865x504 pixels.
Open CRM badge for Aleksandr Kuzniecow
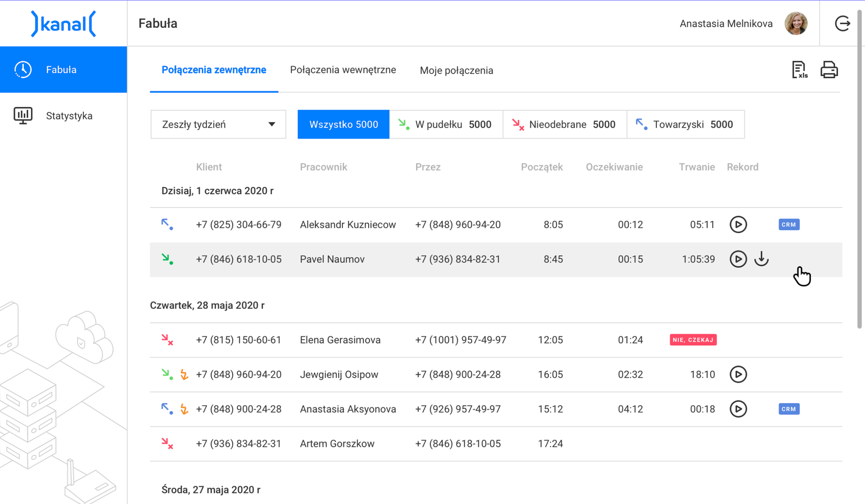tap(789, 224)
